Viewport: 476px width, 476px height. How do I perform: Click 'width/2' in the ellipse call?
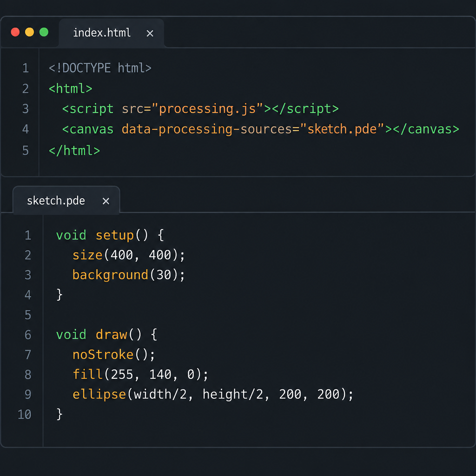tap(160, 394)
